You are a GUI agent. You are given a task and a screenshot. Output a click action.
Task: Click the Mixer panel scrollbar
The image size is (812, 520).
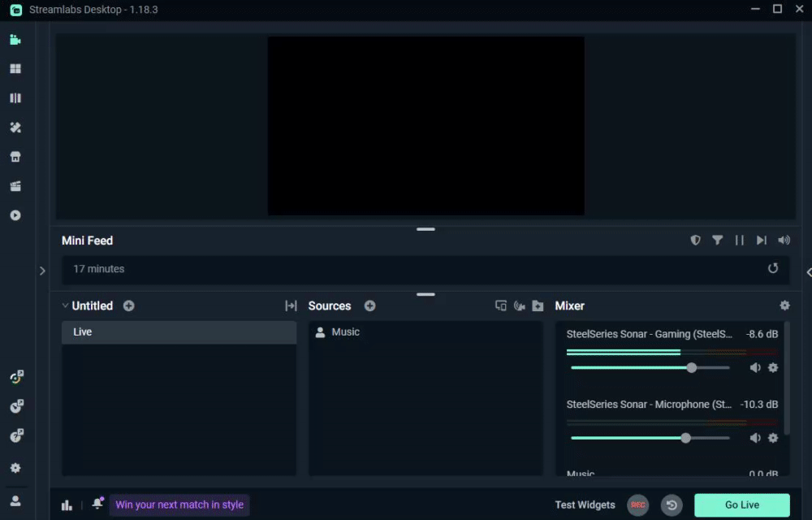(787, 378)
